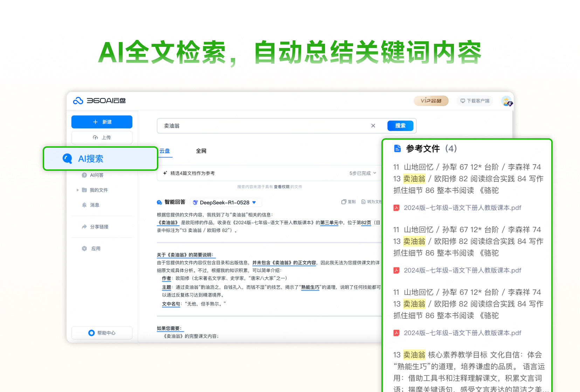Click the 下载客户端 button
580x392 pixels.
click(475, 101)
